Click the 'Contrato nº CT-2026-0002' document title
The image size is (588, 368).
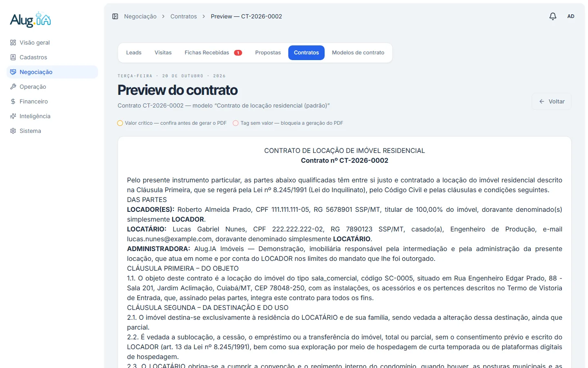[345, 161]
